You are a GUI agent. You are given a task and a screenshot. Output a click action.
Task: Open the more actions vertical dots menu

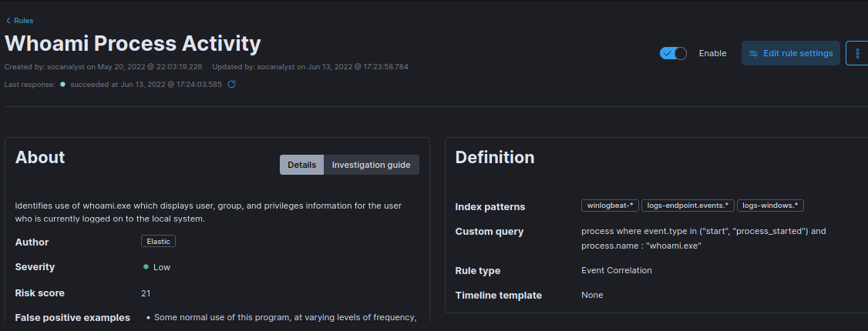[857, 53]
